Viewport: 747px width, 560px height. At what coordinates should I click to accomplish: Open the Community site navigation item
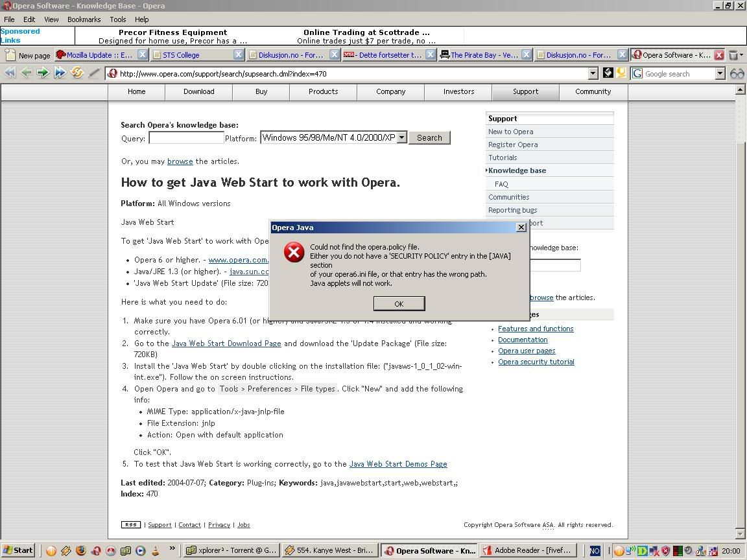tap(593, 91)
